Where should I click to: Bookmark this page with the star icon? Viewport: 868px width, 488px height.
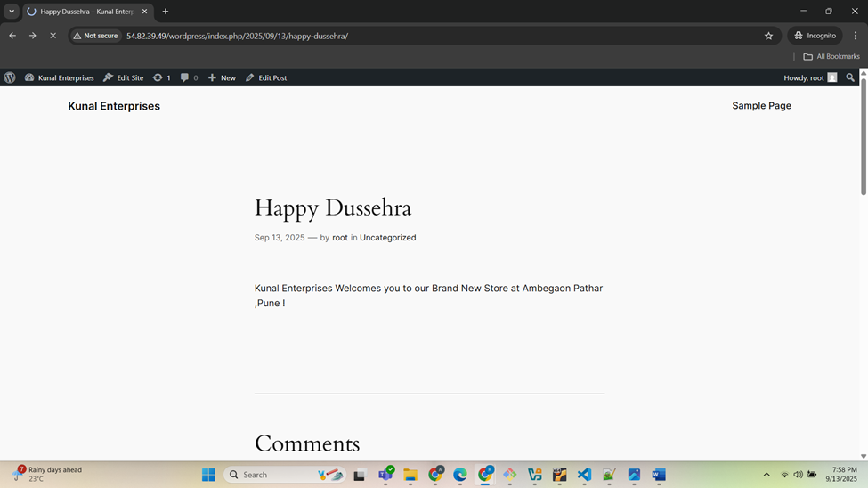(768, 36)
